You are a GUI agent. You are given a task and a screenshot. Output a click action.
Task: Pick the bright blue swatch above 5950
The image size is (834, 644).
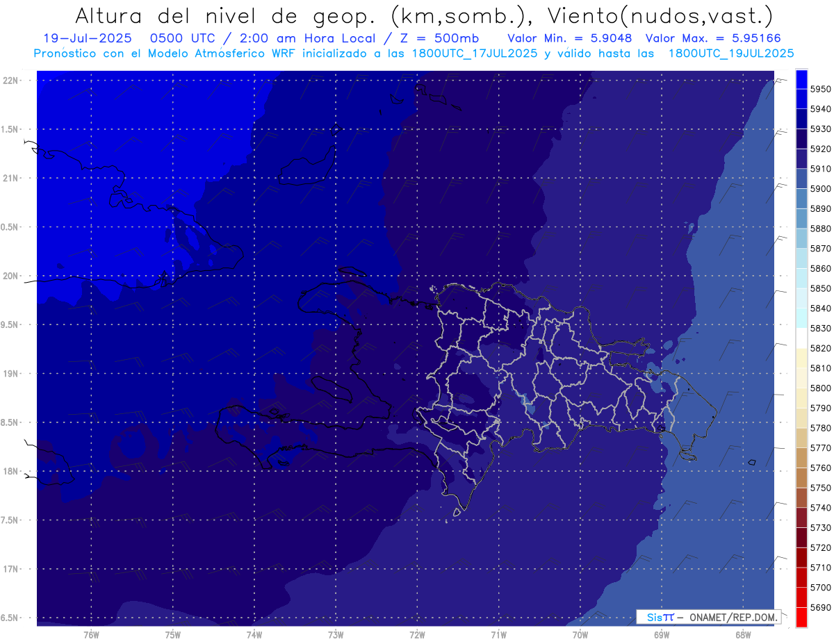[801, 79]
